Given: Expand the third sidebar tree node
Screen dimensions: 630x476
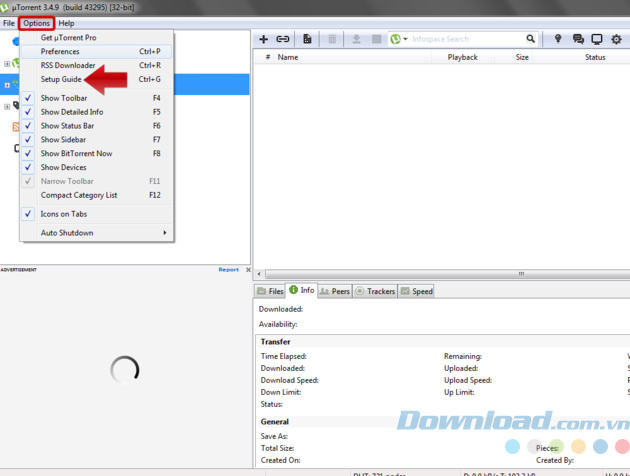Looking at the screenshot, I should [7, 106].
